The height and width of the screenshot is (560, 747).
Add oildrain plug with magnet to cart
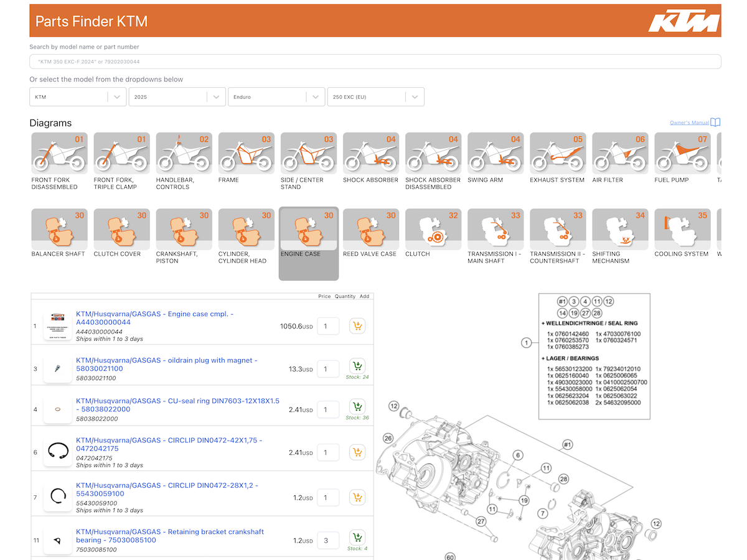pyautogui.click(x=357, y=366)
